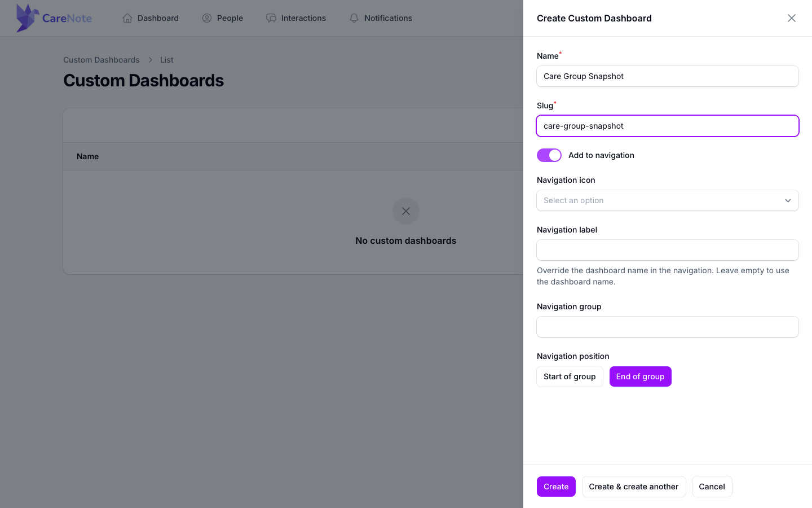The height and width of the screenshot is (508, 812).
Task: Click the Interactions chat bubble icon
Action: 271,18
